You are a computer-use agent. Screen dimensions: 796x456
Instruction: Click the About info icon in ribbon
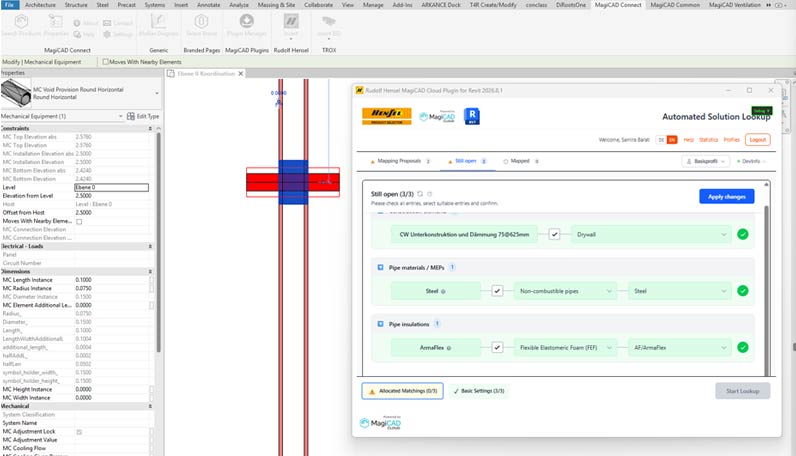77,23
